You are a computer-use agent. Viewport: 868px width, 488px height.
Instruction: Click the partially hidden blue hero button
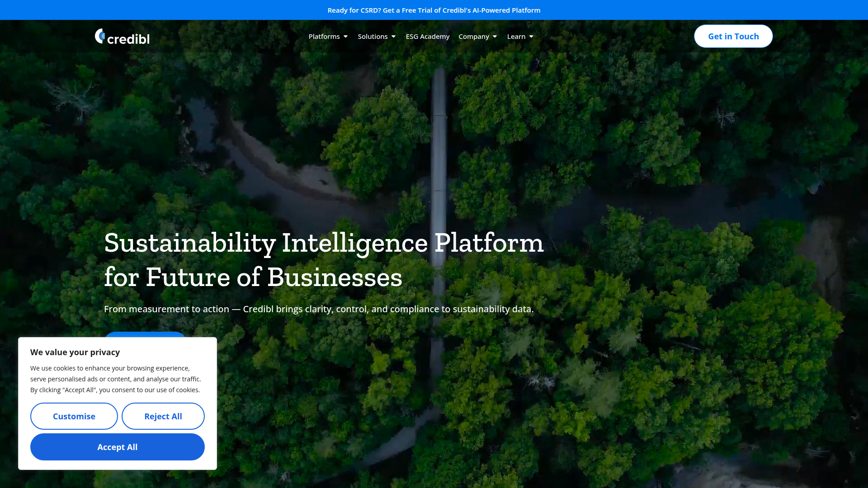point(145,334)
